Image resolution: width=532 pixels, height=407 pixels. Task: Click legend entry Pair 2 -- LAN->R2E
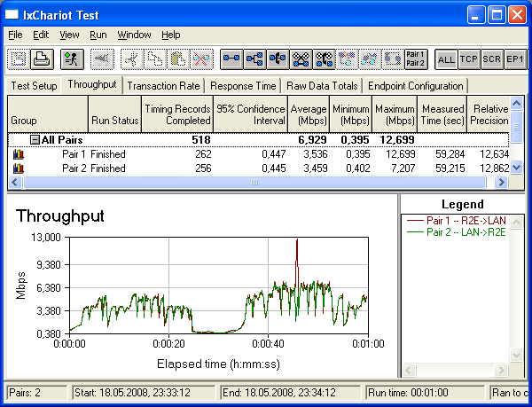[x=457, y=232]
